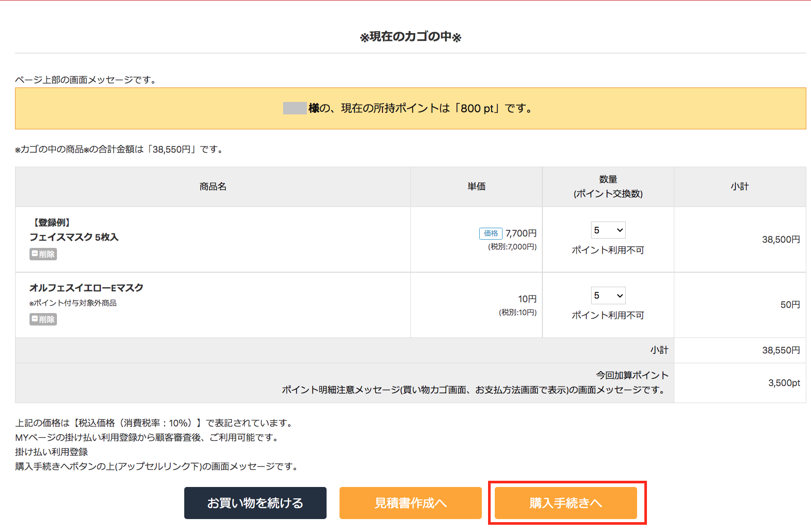
Task: Click the yellow 800 pt points banner
Action: (410, 108)
